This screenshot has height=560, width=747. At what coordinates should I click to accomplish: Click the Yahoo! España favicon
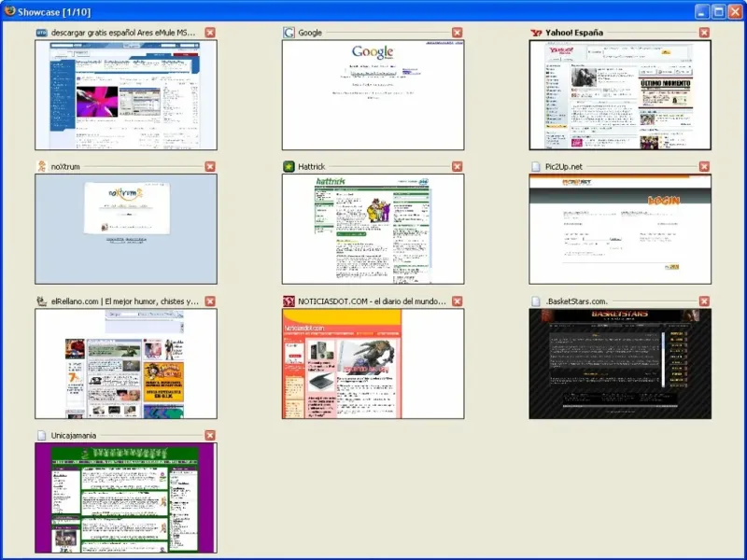pos(536,33)
